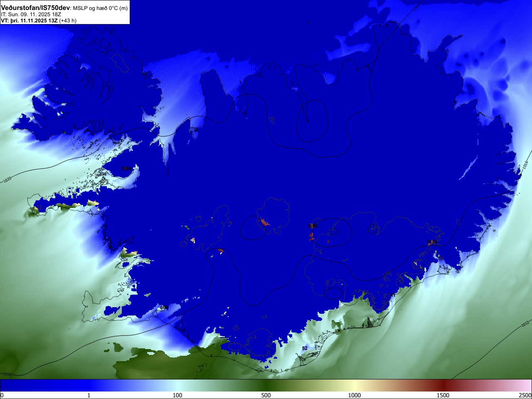This screenshot has width=532, height=399.
Task: Select the 'VT: þri. 11.11.2025 13Z' valid-time text
Action: pyautogui.click(x=29, y=20)
